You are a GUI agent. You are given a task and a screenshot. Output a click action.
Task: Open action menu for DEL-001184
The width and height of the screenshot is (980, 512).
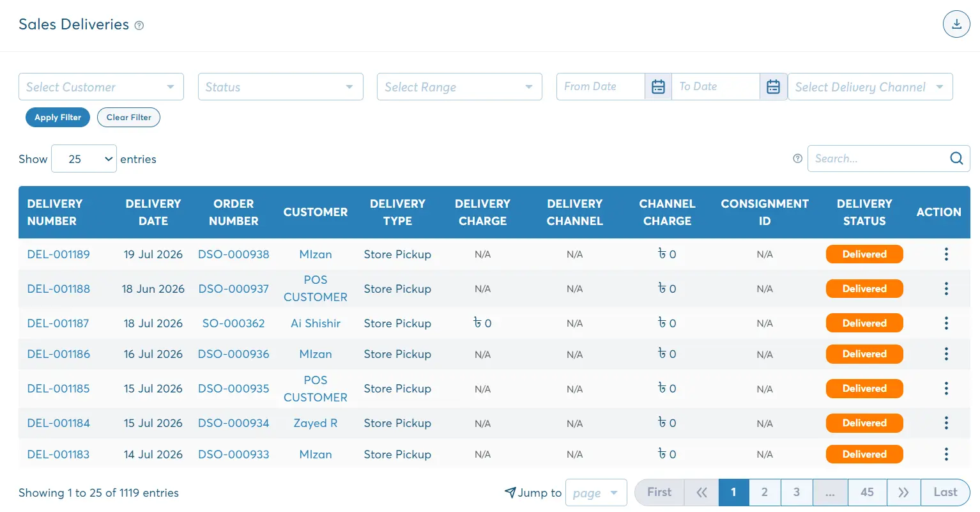pos(946,423)
